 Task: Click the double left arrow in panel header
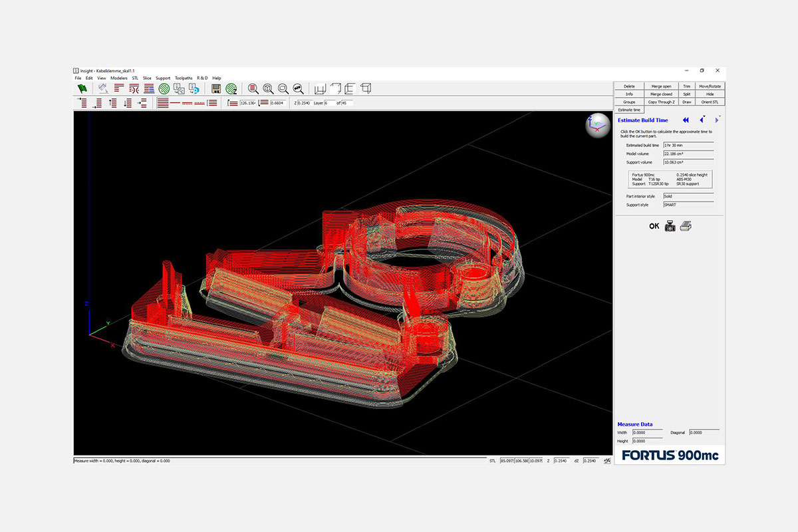[686, 120]
